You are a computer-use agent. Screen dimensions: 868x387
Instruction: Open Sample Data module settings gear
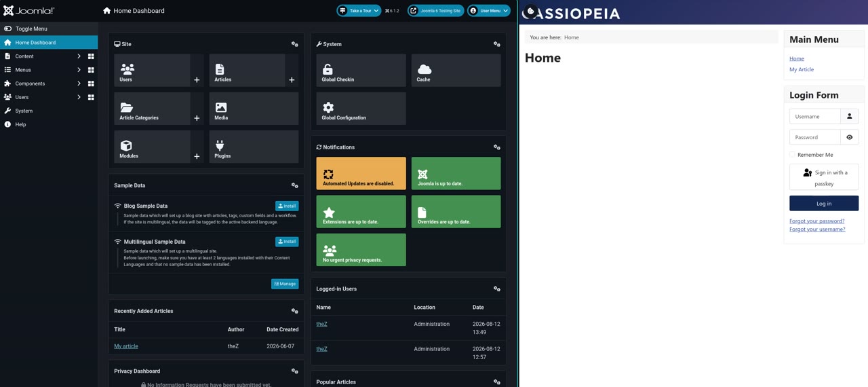click(x=294, y=185)
